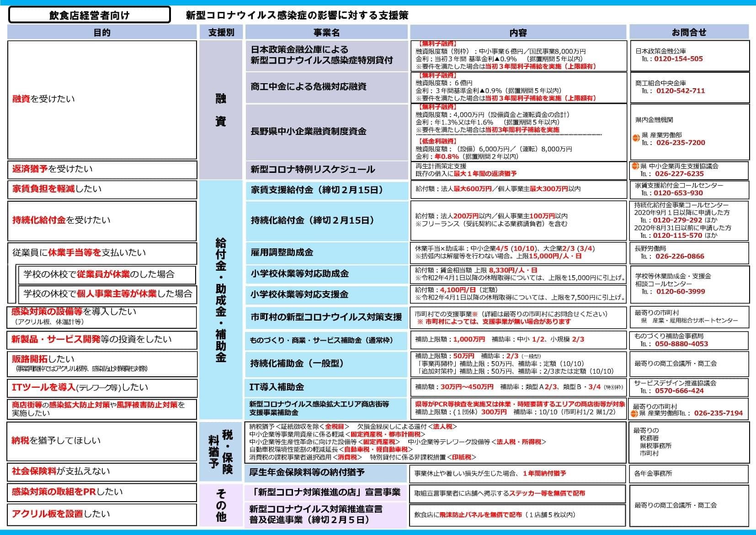Screen dimensions: 756x535
Task: Click 新型コロナウイルス対策推進宣言普及促進事業 program
Action: point(326,515)
